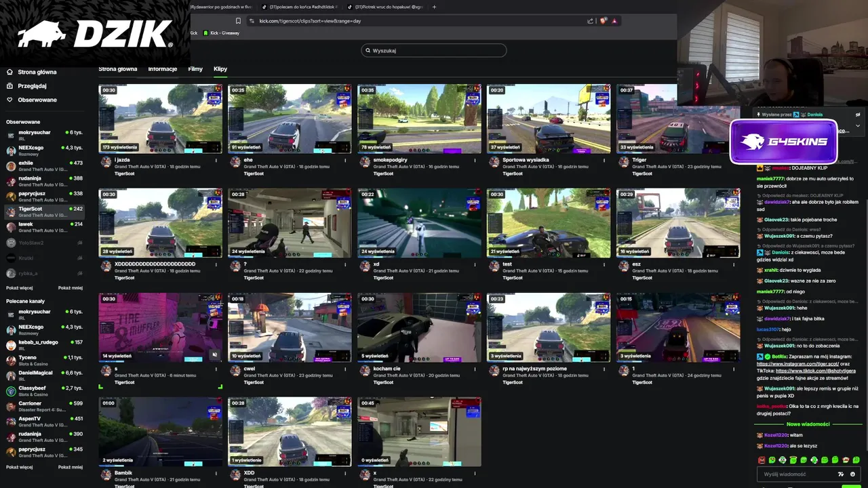Open AspenTV in Polecane kanały
868x488 pixels.
pos(44,422)
